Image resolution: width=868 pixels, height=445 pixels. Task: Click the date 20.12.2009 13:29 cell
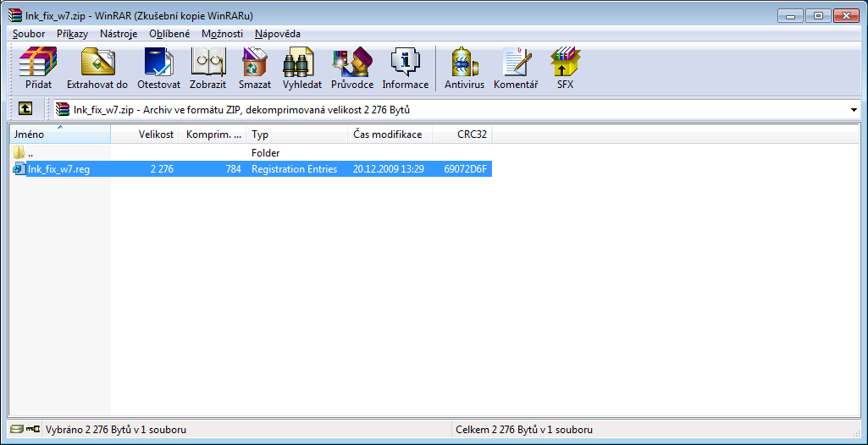[x=389, y=169]
